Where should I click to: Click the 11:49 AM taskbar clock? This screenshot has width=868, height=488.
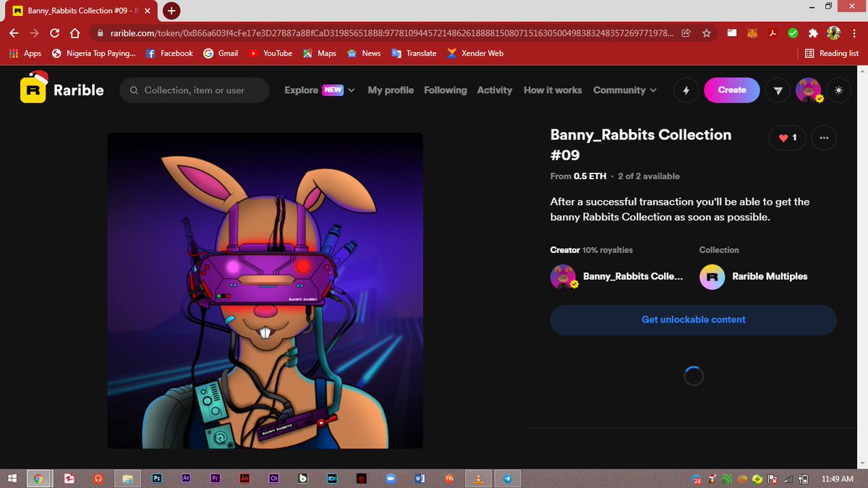point(839,479)
